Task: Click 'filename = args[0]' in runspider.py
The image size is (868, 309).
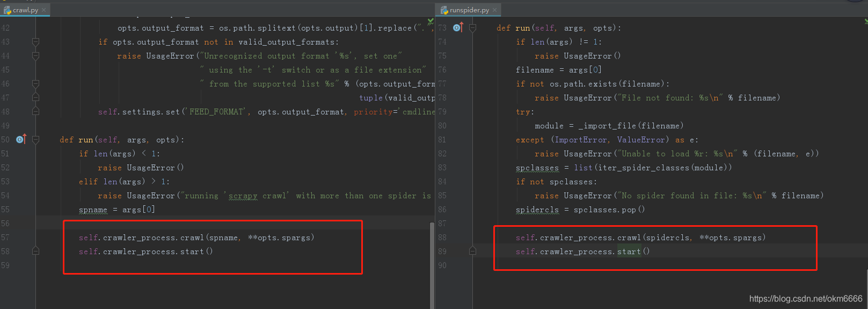Action: point(559,70)
